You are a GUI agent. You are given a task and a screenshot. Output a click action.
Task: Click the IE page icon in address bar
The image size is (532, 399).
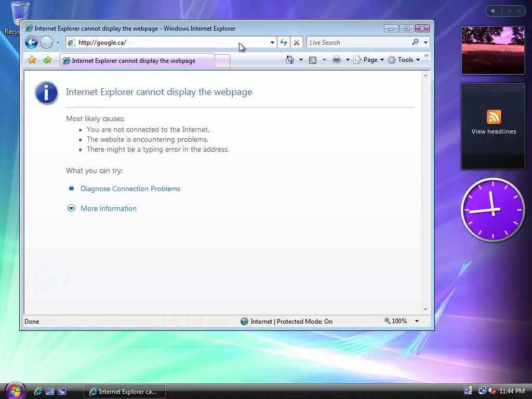coord(71,43)
